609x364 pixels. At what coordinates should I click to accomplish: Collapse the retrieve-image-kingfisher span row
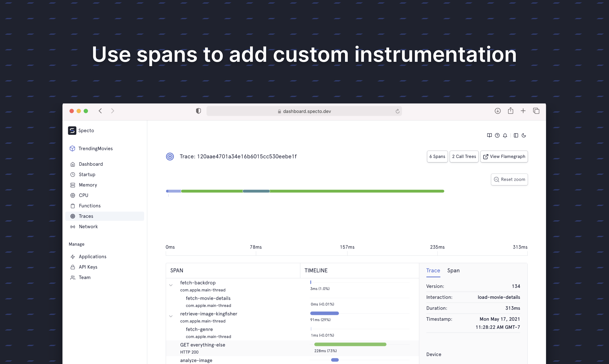coord(171,316)
